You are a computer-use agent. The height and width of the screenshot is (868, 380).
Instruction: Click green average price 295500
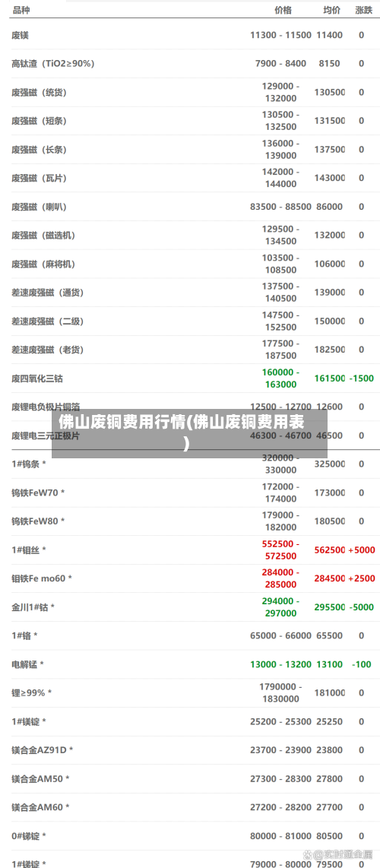click(330, 607)
